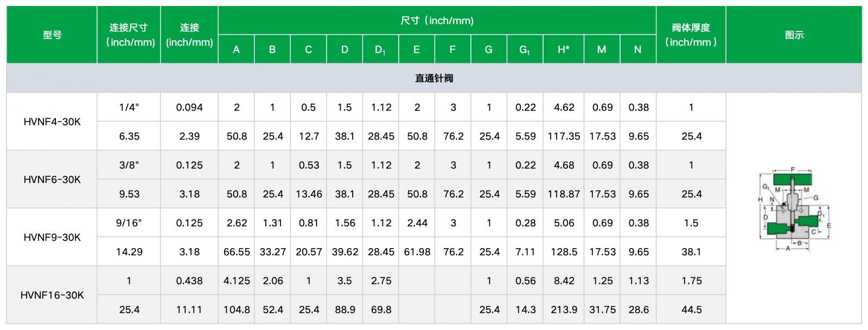Screen dimensions: 868x330
Task: Select the HVNF6-30K model cell
Action: point(52,180)
